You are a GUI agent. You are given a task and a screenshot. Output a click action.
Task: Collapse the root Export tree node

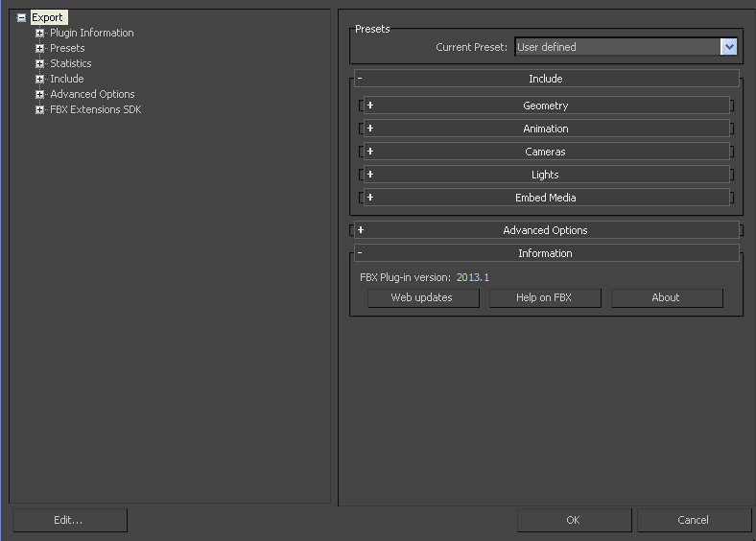pyautogui.click(x=21, y=18)
